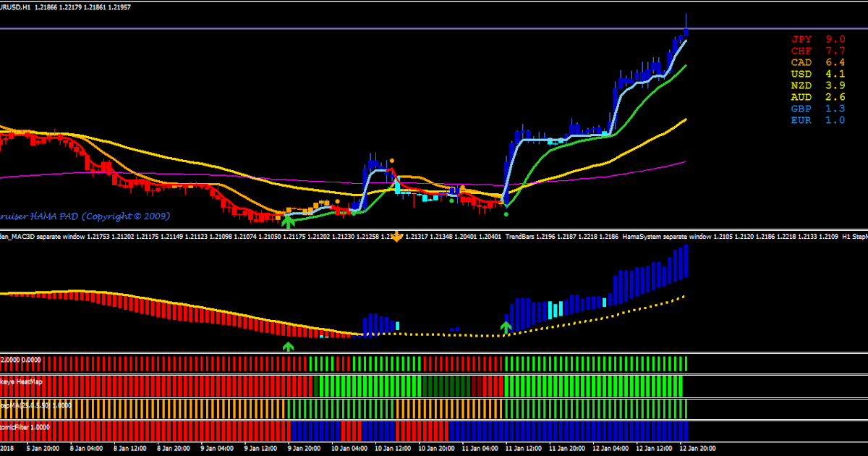868x456 pixels.
Task: Click 8 Jan 04:00 on time axis
Action: 88,449
